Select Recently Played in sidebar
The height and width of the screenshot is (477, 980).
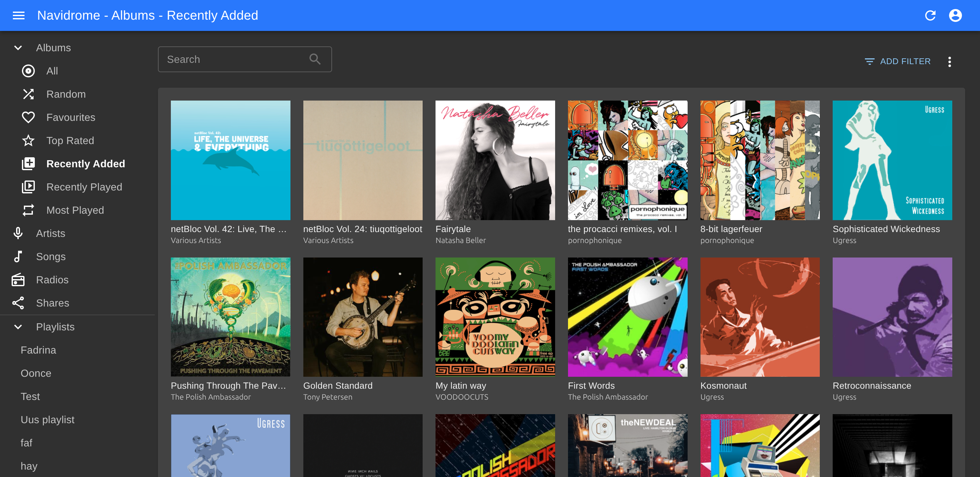tap(84, 187)
